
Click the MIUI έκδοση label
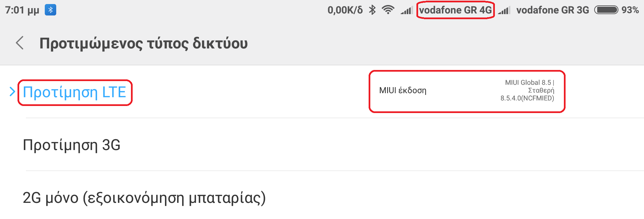pyautogui.click(x=403, y=90)
